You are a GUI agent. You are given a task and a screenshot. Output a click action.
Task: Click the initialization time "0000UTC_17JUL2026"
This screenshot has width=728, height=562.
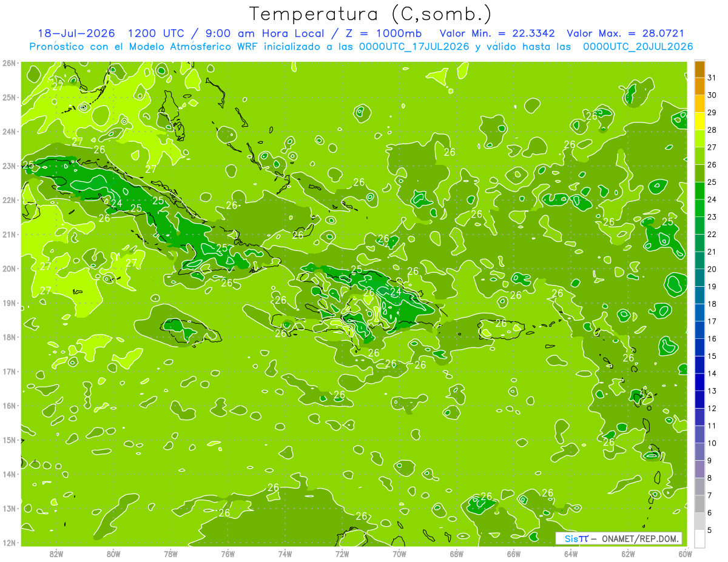[414, 46]
